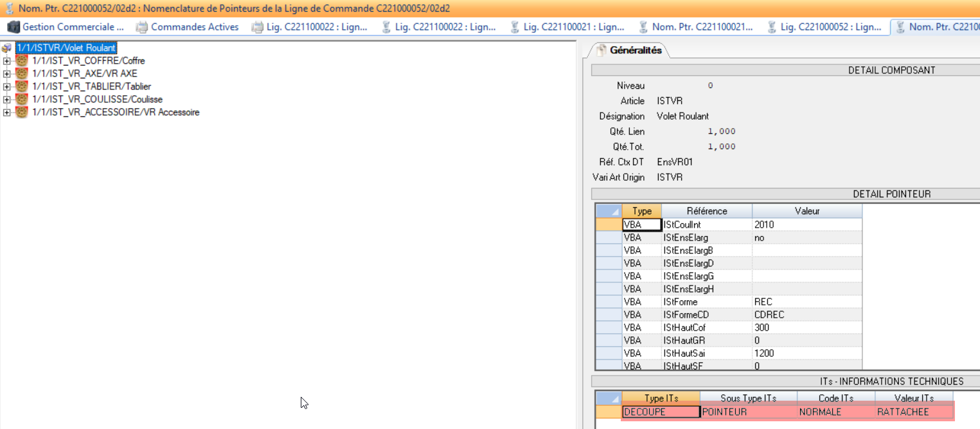
Task: Select the DECOUPE cell in informations techniques
Action: point(645,412)
